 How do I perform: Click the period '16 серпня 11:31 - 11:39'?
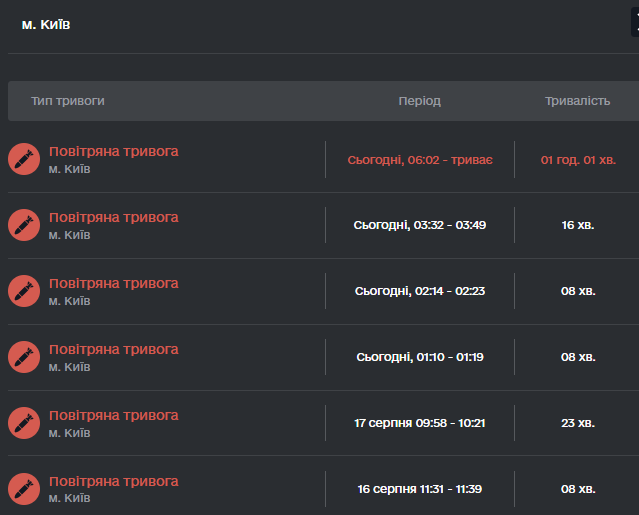click(420, 489)
